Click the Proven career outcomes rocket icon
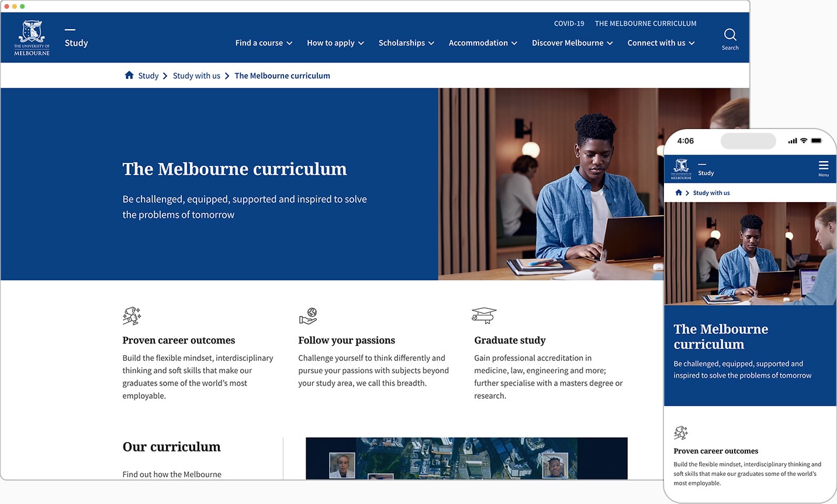The height and width of the screenshot is (504, 837). (x=132, y=316)
